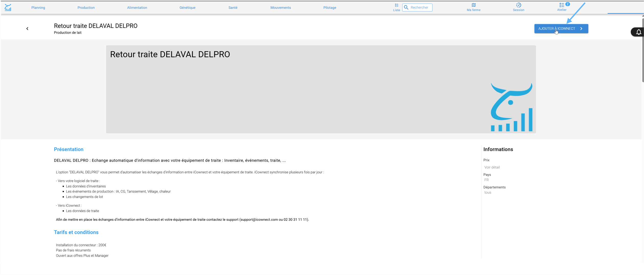Click the banner title 'Retour traite DELAVAL DELPRO'

[x=170, y=54]
